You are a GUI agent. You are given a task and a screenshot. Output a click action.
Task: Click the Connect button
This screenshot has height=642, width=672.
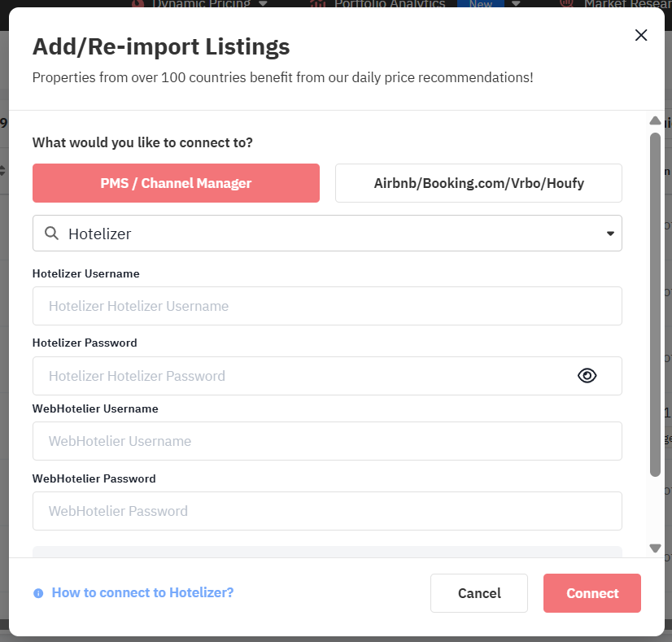592,593
